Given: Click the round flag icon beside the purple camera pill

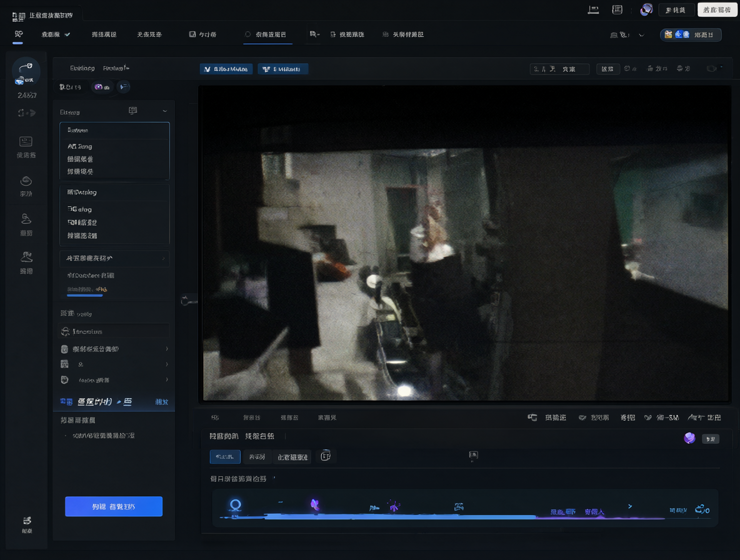Looking at the screenshot, I should pos(123,87).
